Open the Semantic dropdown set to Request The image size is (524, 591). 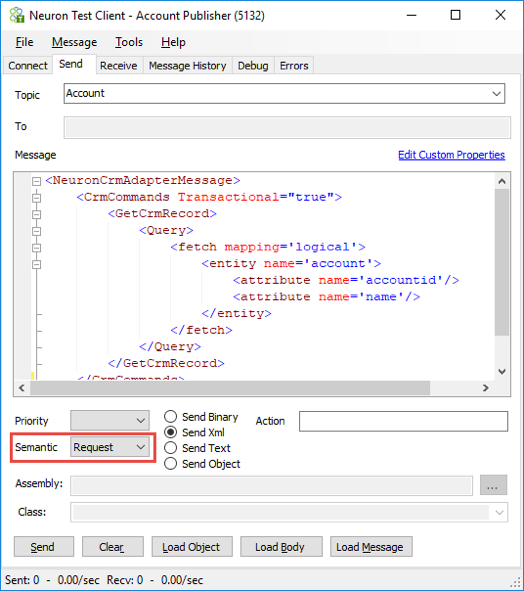point(110,447)
